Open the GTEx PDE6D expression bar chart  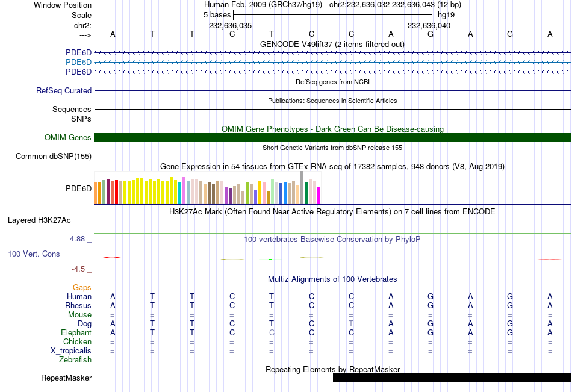tap(208, 187)
